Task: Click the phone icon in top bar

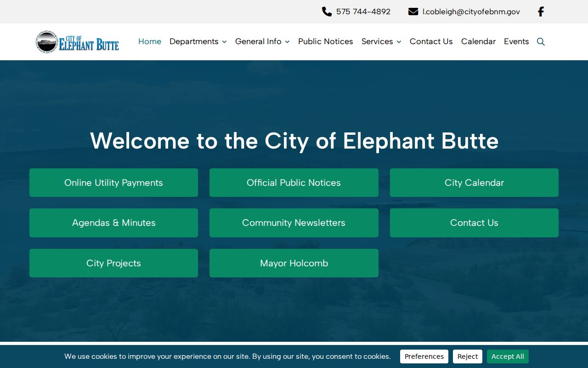Action: tap(327, 11)
